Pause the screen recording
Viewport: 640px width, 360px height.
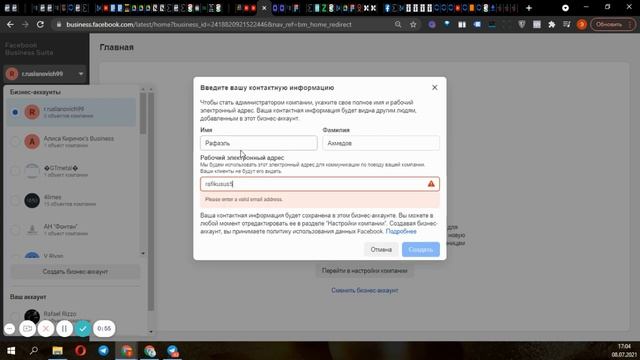point(64,329)
